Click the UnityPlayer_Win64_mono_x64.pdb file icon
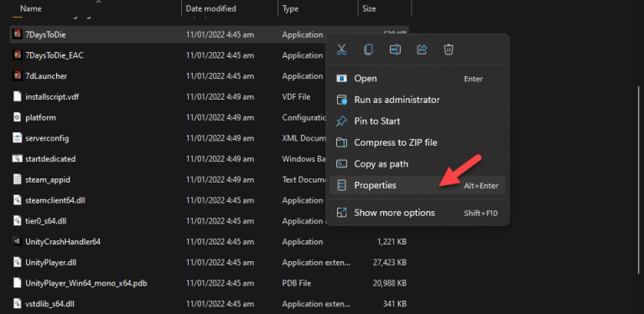The width and height of the screenshot is (644, 314). pos(18,283)
